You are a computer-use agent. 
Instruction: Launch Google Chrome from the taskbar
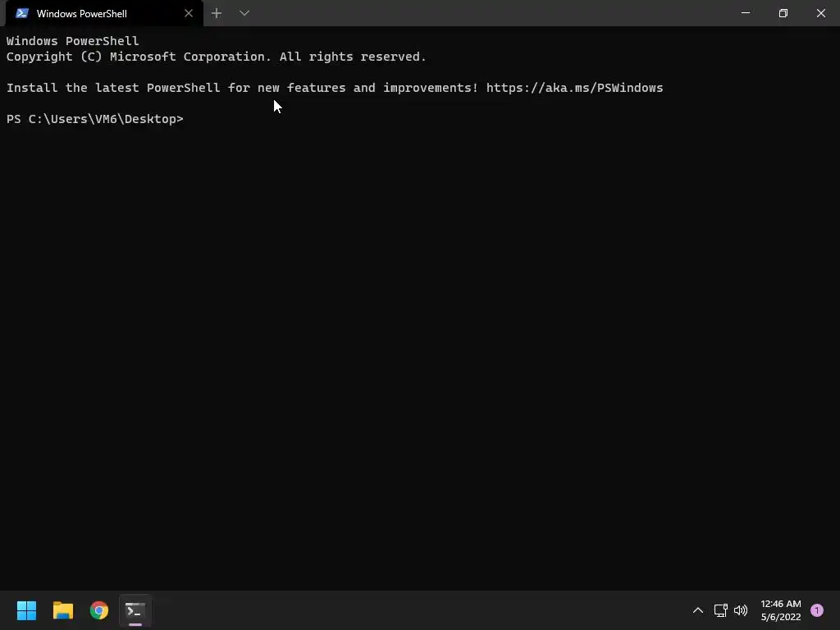[99, 610]
